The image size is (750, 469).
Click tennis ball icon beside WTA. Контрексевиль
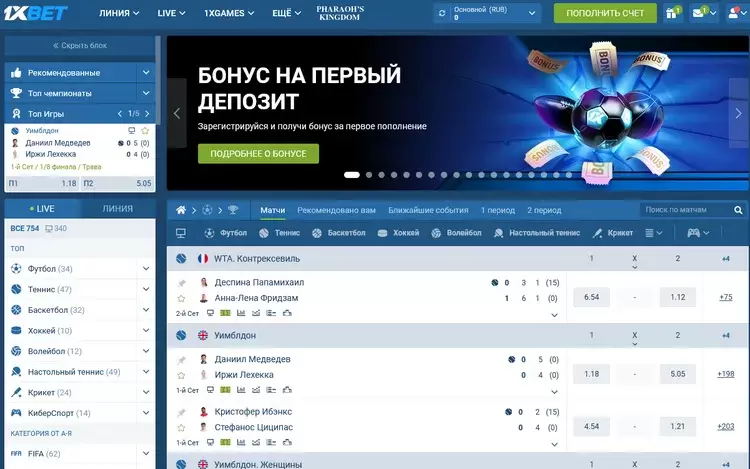[x=181, y=259]
